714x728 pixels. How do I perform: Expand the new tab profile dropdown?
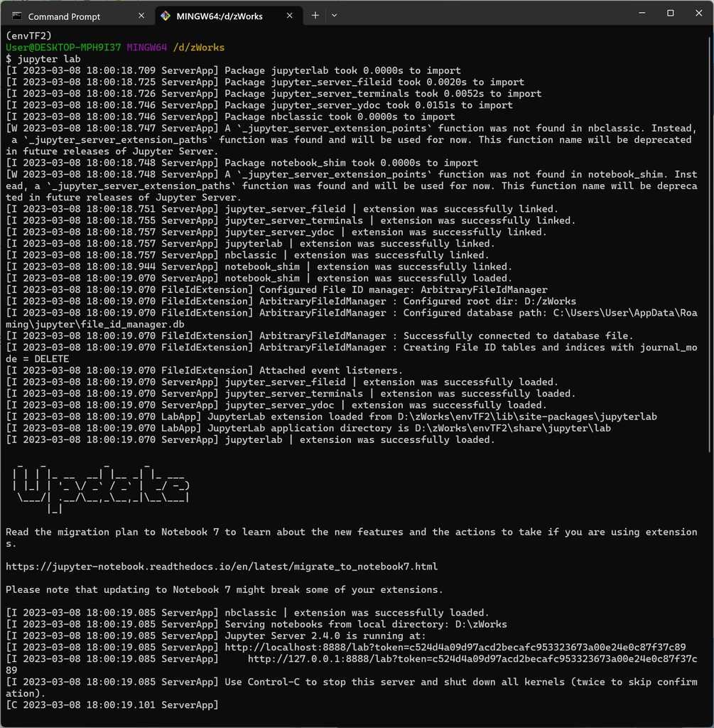pyautogui.click(x=334, y=16)
